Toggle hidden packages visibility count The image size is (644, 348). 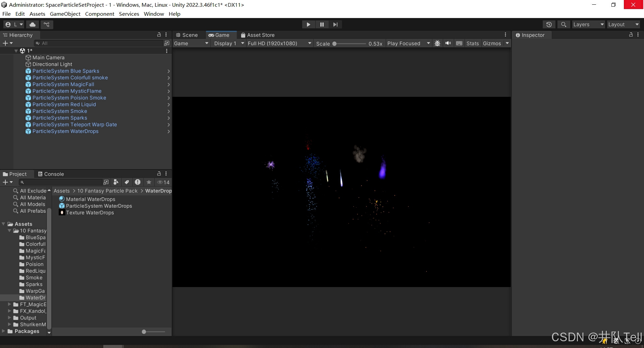163,182
